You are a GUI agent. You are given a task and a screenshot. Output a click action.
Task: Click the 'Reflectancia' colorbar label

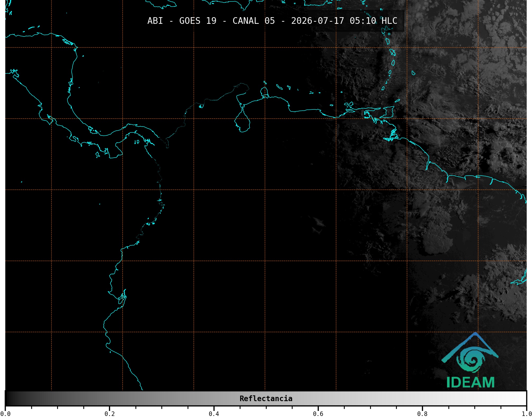266,398
